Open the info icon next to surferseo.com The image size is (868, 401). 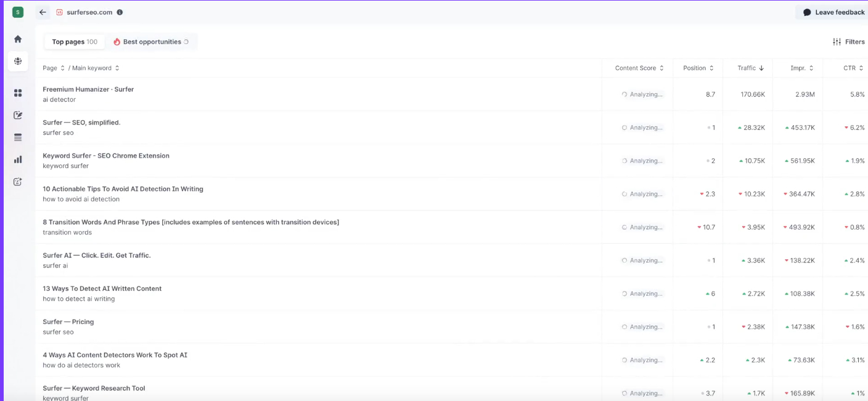pyautogui.click(x=120, y=12)
